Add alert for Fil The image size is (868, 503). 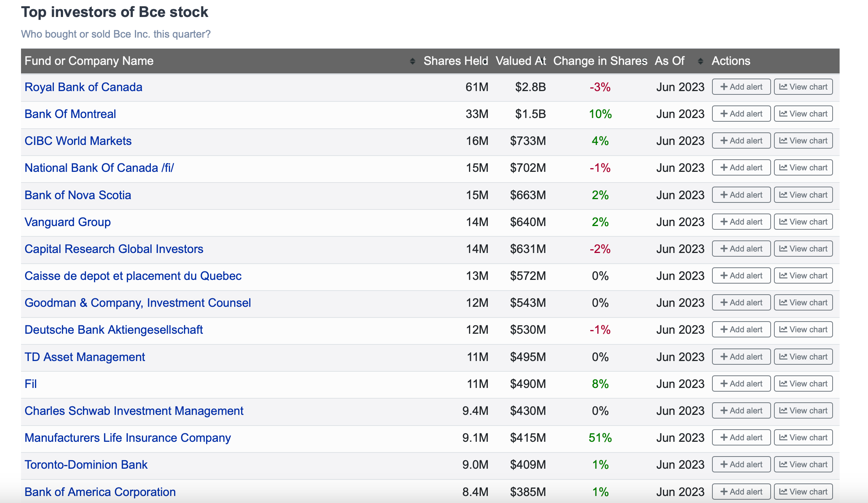click(x=741, y=384)
